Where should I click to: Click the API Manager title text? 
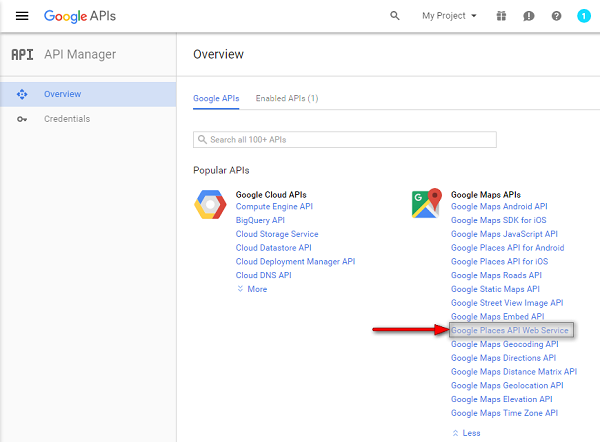click(x=80, y=55)
